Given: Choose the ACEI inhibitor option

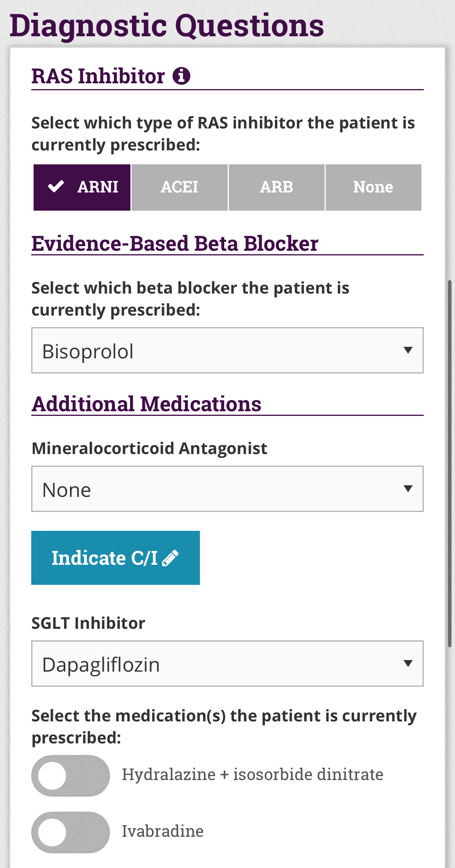Looking at the screenshot, I should click(x=179, y=187).
